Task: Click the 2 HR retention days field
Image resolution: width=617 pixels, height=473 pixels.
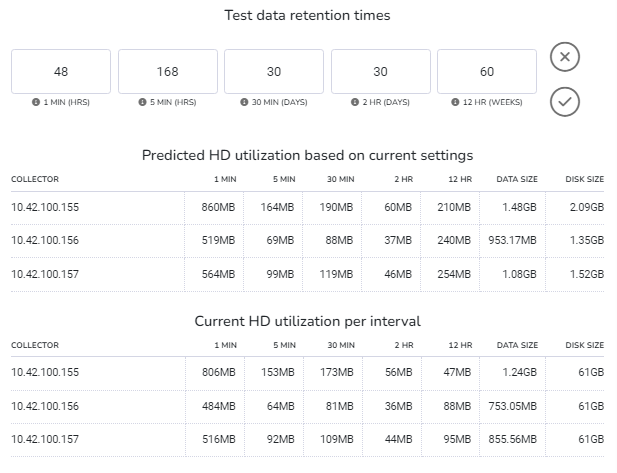Action: (x=381, y=72)
